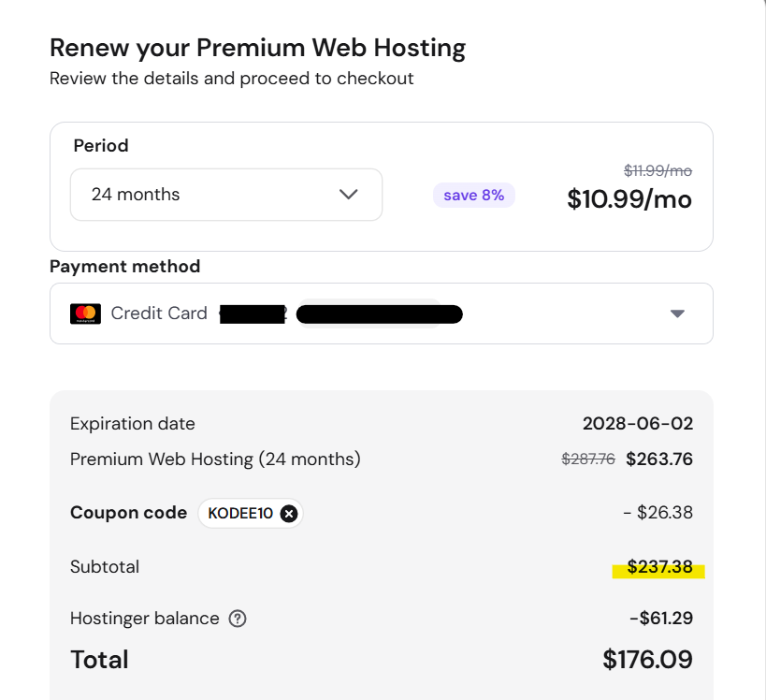Click the -$61.29 balance amount
The width and height of the screenshot is (766, 700).
661,619
